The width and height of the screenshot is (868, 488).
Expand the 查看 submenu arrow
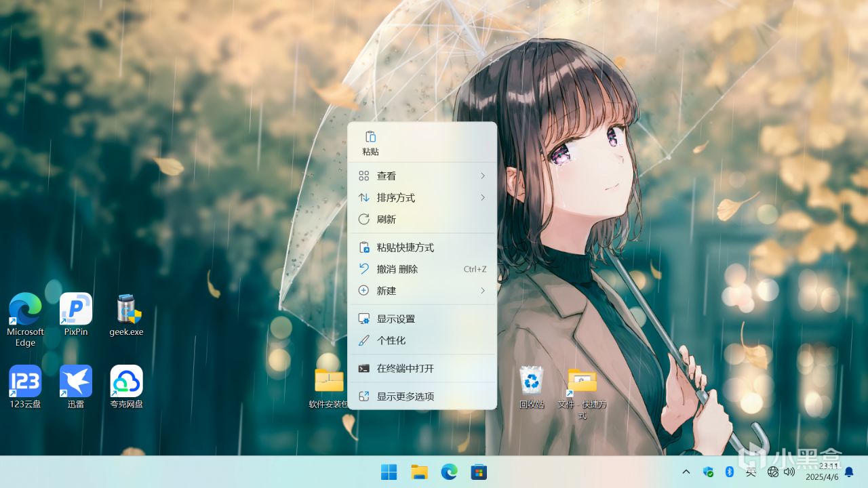(483, 176)
